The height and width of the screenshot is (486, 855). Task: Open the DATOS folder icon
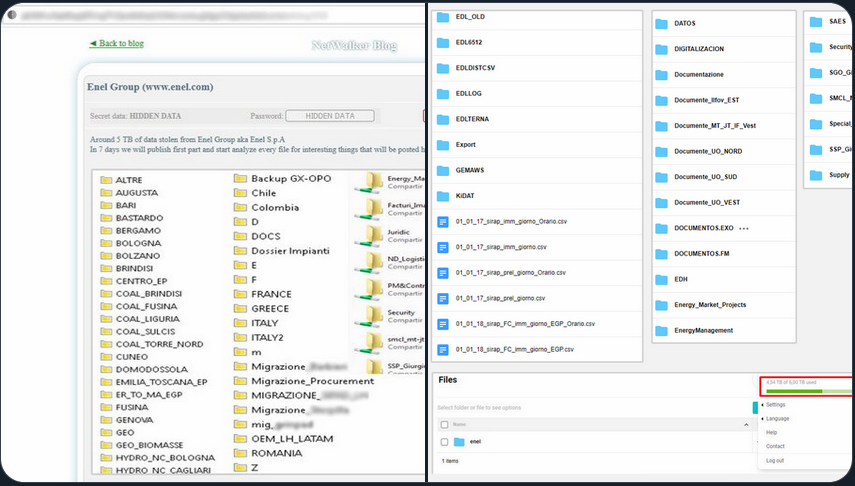(661, 23)
